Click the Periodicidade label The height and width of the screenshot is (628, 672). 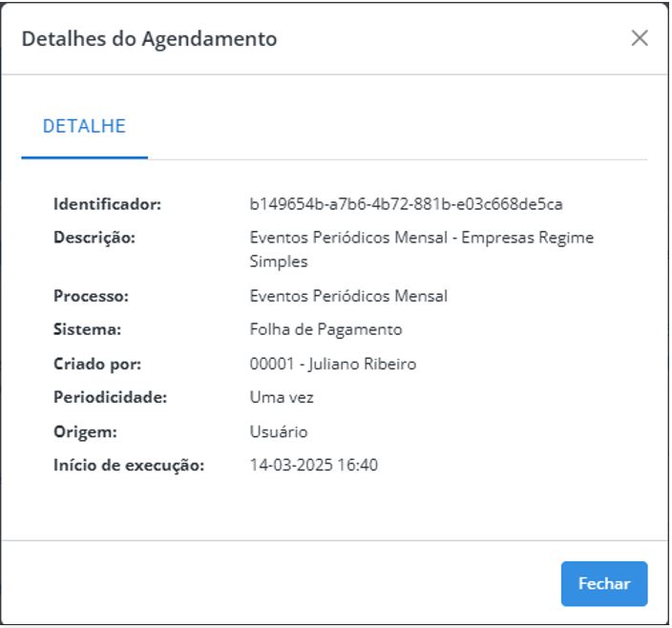(x=110, y=398)
